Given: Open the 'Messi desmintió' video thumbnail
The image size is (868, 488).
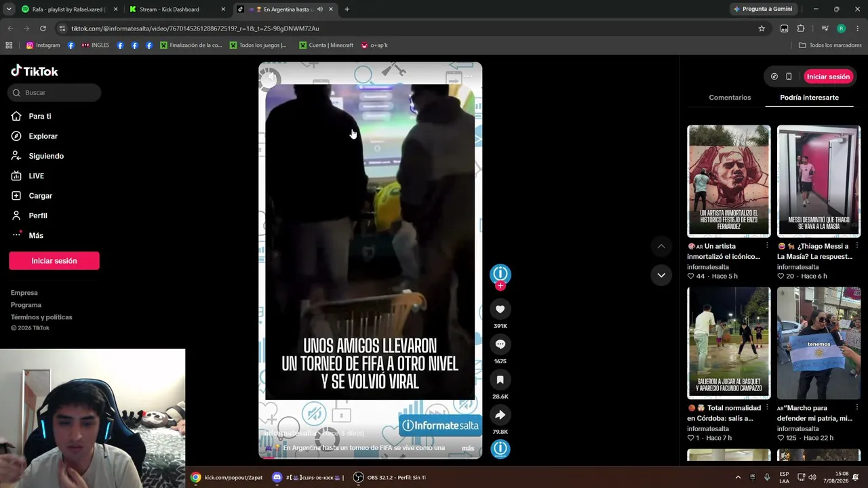Looking at the screenshot, I should point(818,181).
